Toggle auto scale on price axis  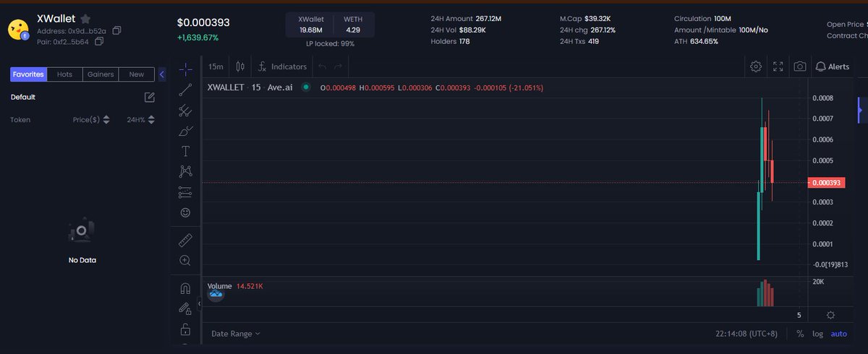[838, 334]
